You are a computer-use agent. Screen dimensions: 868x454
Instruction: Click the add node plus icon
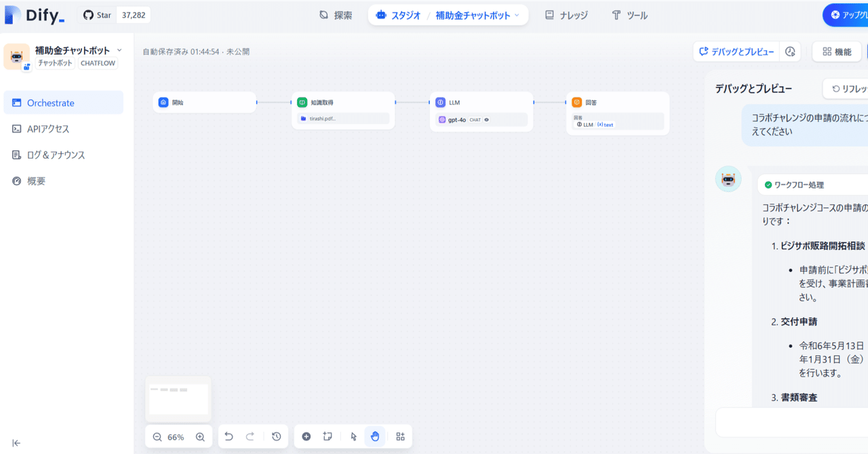click(306, 436)
